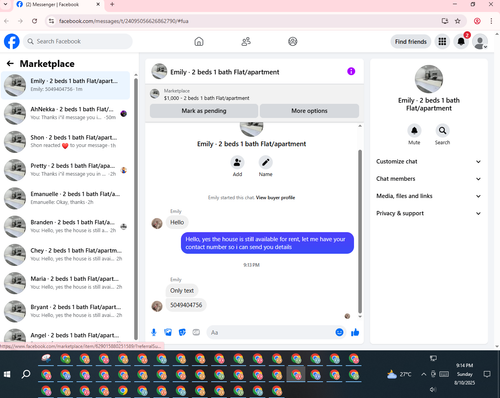This screenshot has width=500, height=398.
Task: Open the notifications bell with badge
Action: [461, 42]
